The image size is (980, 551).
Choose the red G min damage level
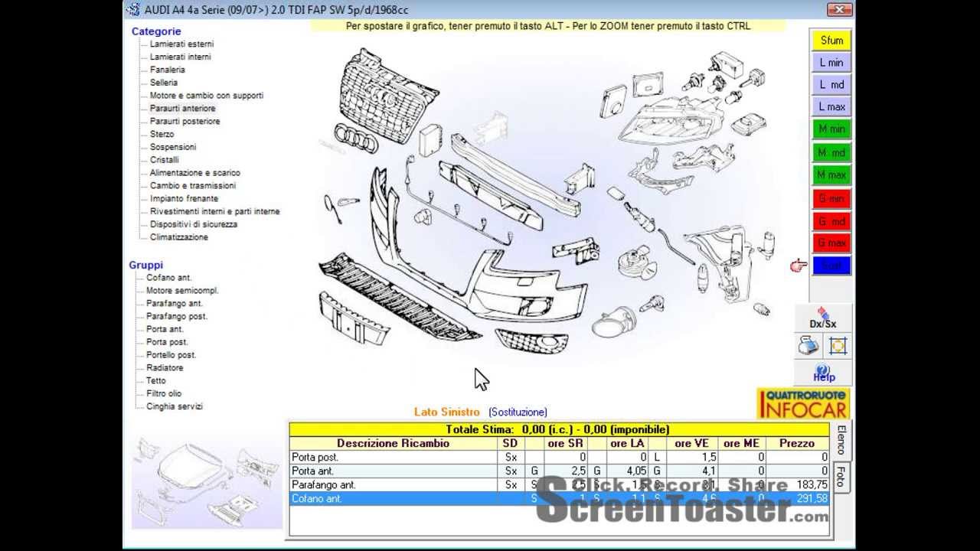(x=831, y=198)
